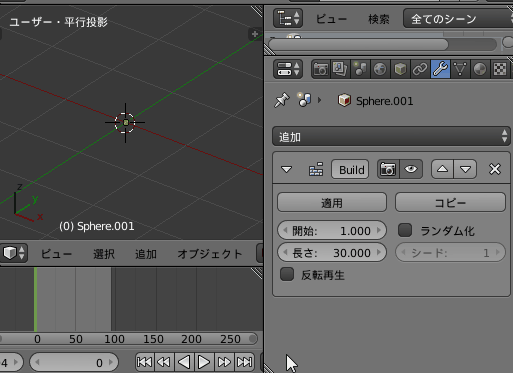Image resolution: width=513 pixels, height=373 pixels.
Task: Move the Build modifier up
Action: [442, 169]
